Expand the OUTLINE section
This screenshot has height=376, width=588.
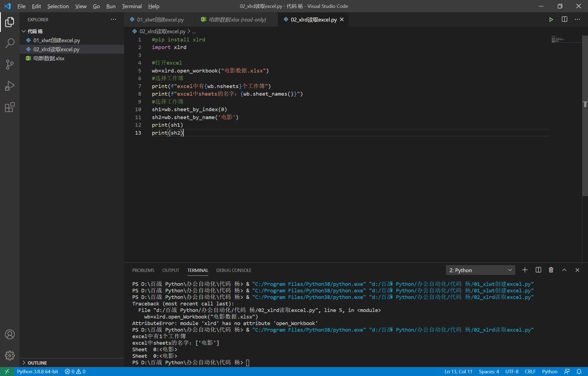pos(72,363)
